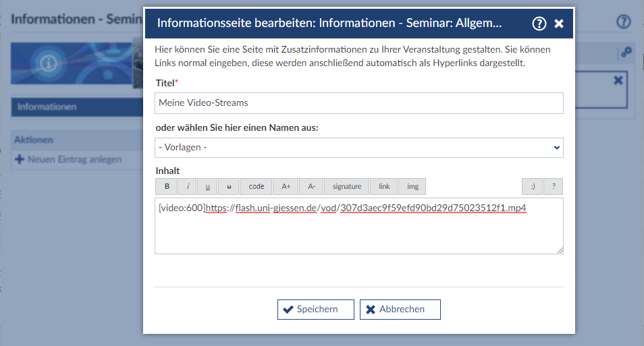644x346 pixels.
Task: Insert an image with the img button
Action: [x=412, y=187]
